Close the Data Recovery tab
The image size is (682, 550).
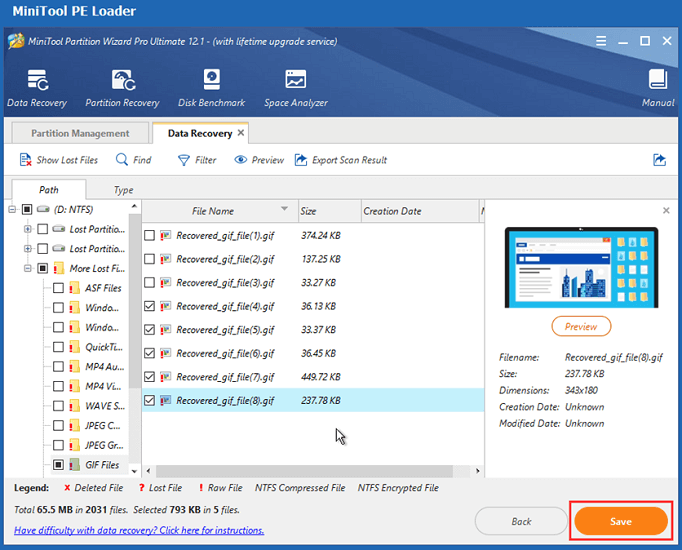pyautogui.click(x=241, y=133)
